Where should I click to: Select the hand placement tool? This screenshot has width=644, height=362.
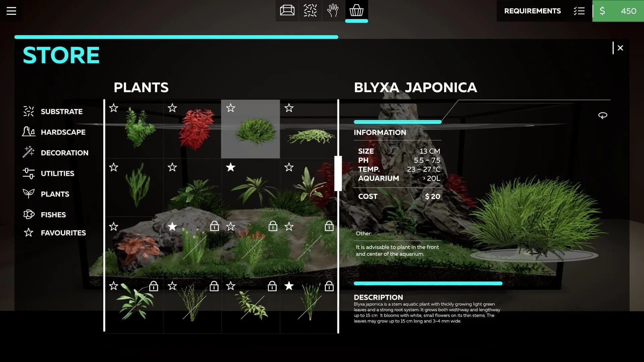pos(333,11)
